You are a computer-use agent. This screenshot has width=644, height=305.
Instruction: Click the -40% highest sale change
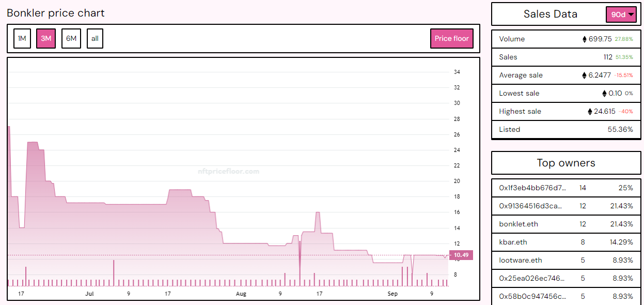point(626,112)
